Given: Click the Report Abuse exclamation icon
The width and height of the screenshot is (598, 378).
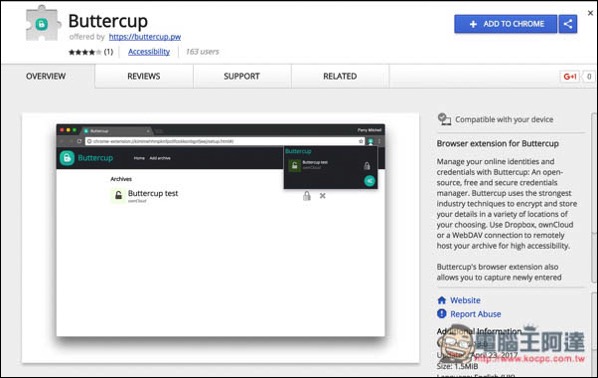Looking at the screenshot, I should tap(442, 314).
